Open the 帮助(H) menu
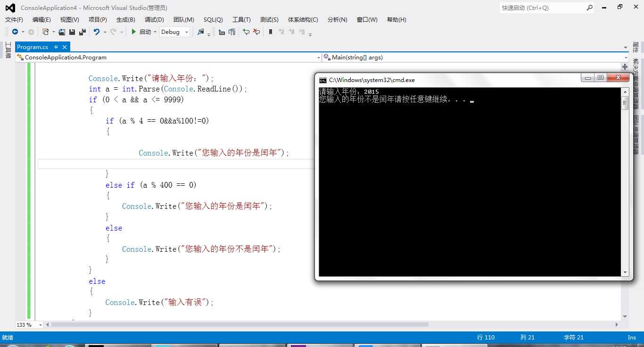 396,20
